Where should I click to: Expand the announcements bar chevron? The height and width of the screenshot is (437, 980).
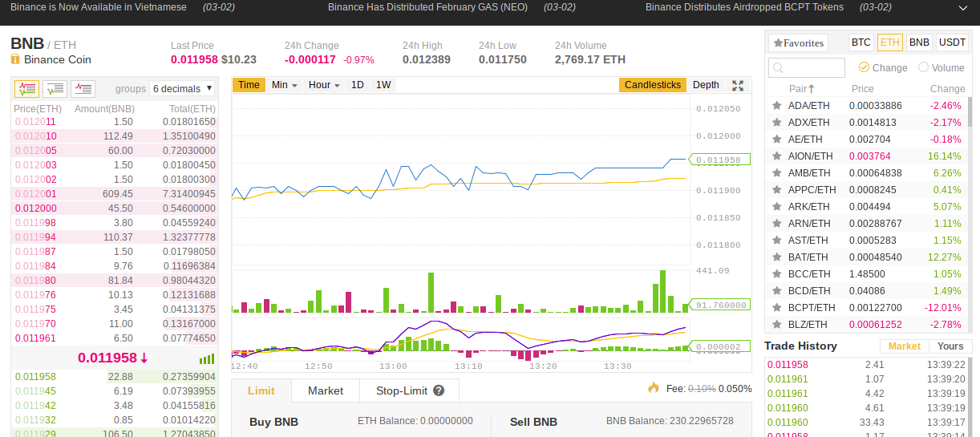963,7
